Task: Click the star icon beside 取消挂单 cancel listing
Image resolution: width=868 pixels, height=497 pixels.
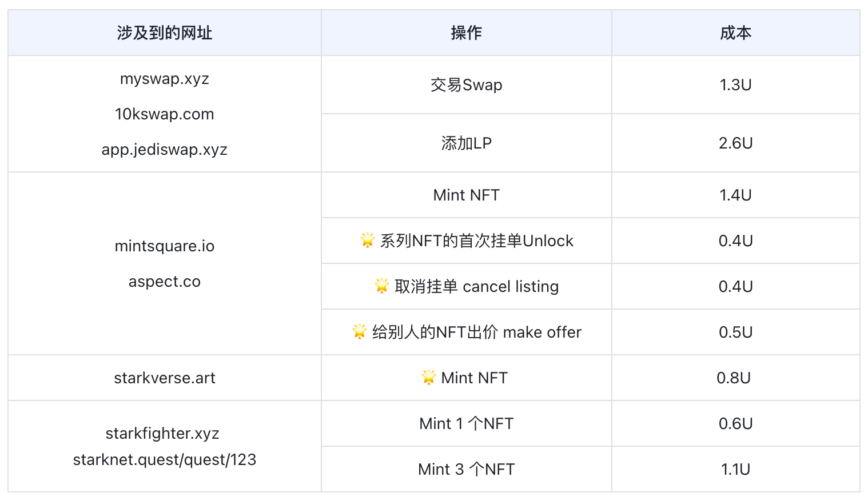Action: tap(381, 286)
